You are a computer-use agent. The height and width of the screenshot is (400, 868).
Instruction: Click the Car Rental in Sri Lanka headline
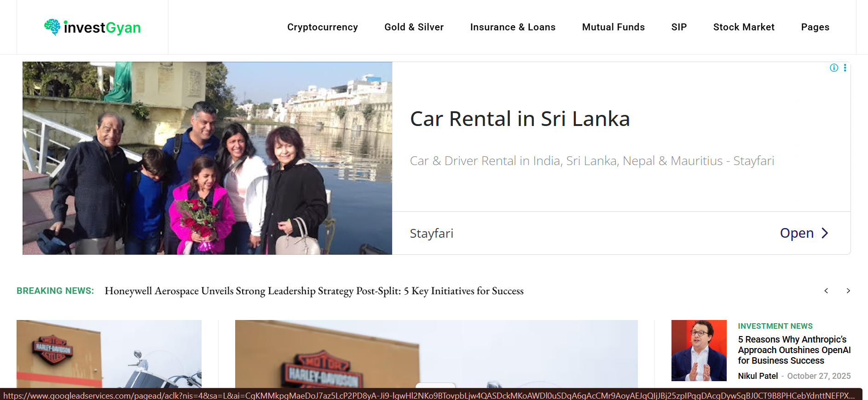click(520, 119)
